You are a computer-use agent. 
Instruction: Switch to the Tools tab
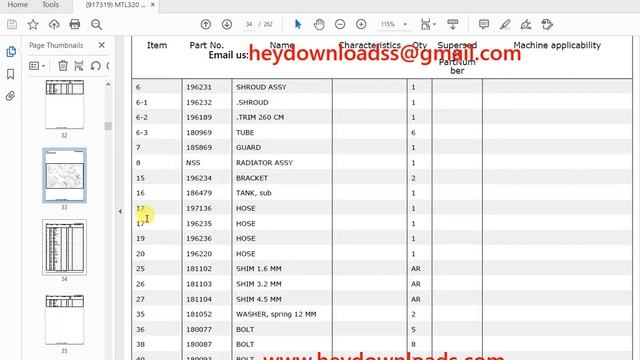coord(51,4)
